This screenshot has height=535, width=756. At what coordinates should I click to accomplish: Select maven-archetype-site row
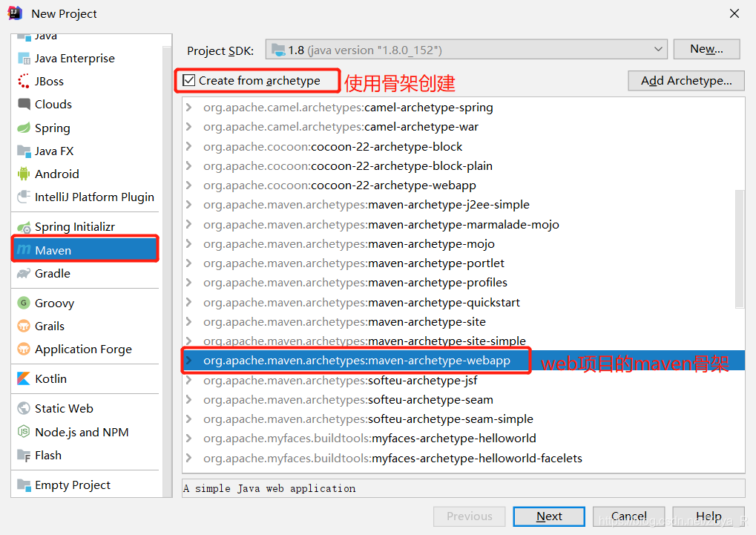click(464, 321)
